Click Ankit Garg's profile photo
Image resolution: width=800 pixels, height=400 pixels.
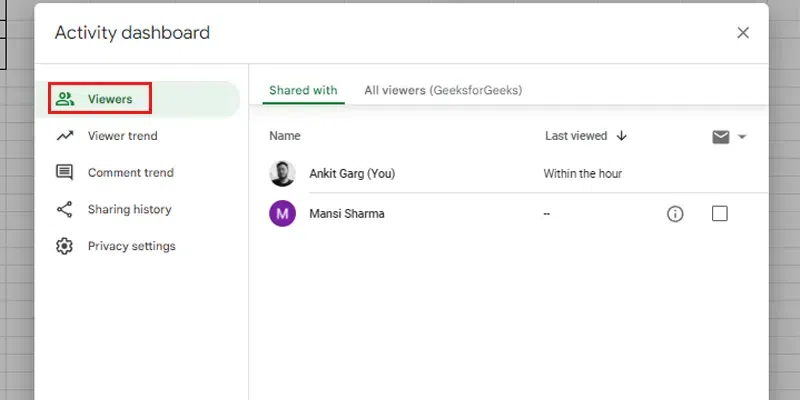[283, 173]
